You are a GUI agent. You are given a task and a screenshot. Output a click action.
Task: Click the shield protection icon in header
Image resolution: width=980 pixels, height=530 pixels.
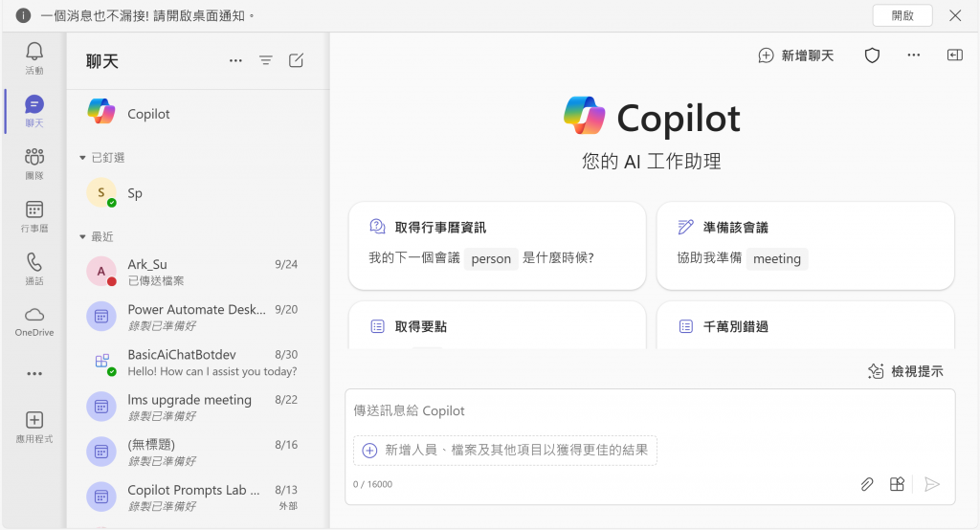[872, 55]
